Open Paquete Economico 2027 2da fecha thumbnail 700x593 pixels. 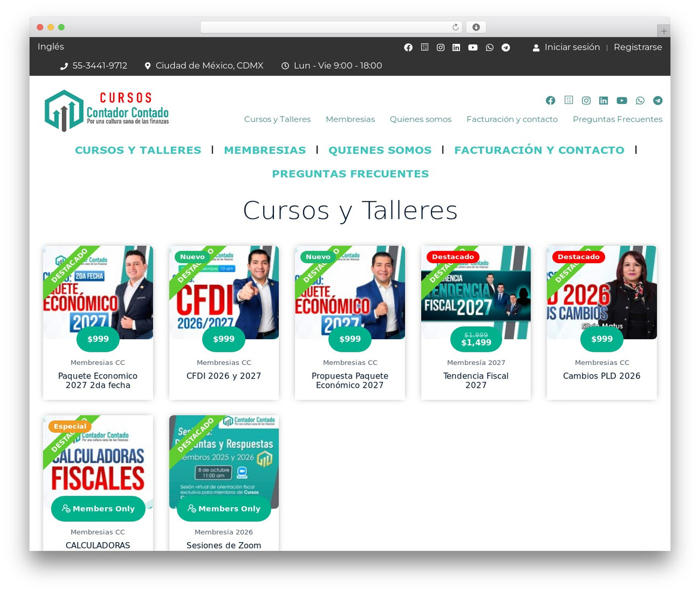(98, 292)
